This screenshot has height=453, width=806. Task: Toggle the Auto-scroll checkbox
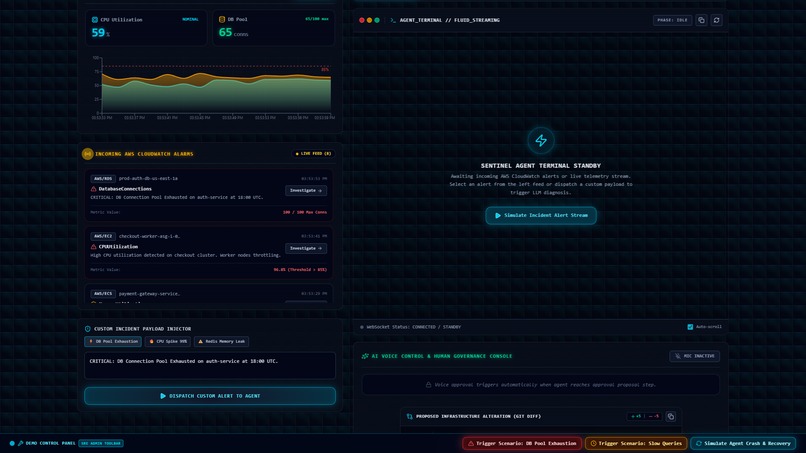690,327
